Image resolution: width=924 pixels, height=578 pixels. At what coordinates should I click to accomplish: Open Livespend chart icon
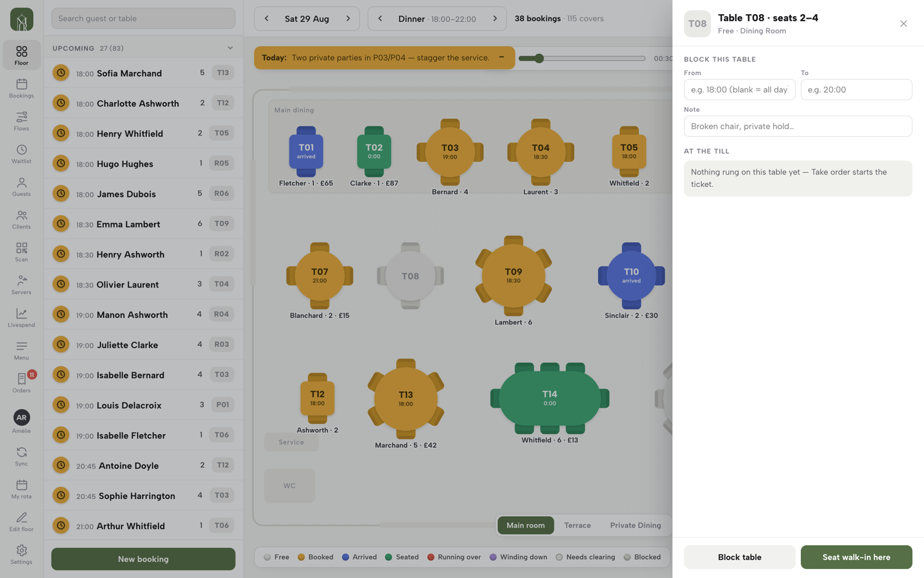[21, 317]
